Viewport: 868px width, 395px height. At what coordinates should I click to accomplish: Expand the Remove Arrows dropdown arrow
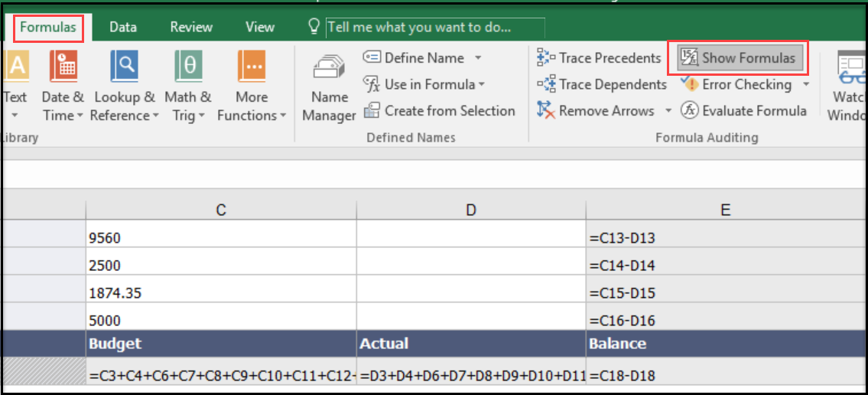click(x=668, y=111)
